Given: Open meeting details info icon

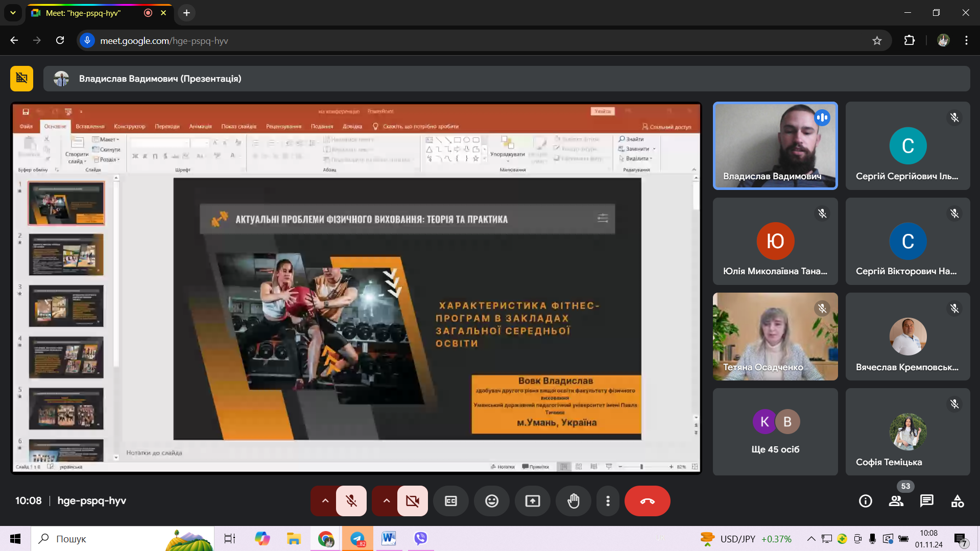Looking at the screenshot, I should coord(866,501).
